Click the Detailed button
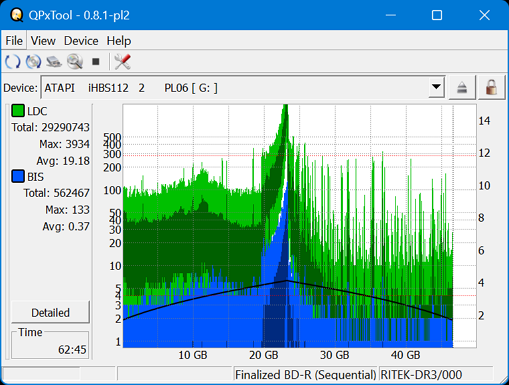This screenshot has height=385, width=509. [x=50, y=312]
